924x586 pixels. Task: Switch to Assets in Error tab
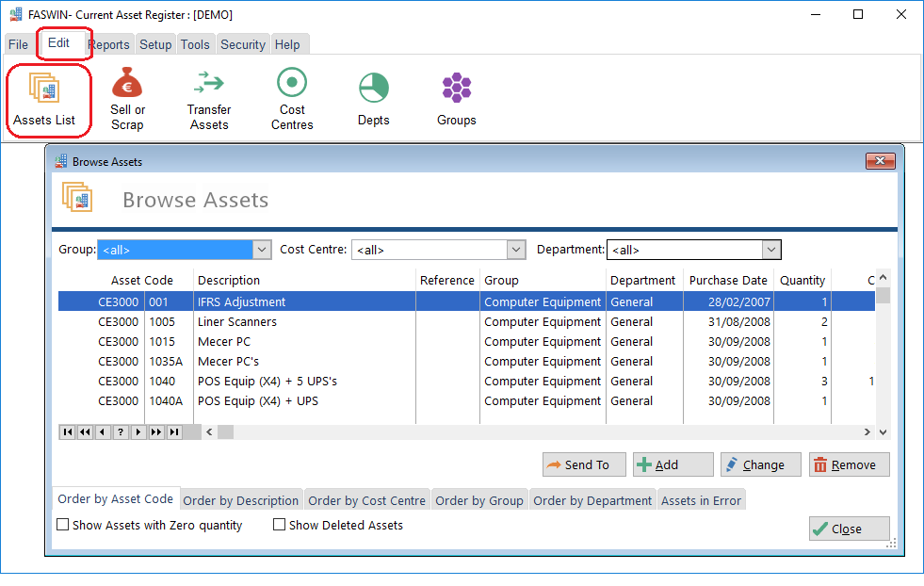(702, 501)
